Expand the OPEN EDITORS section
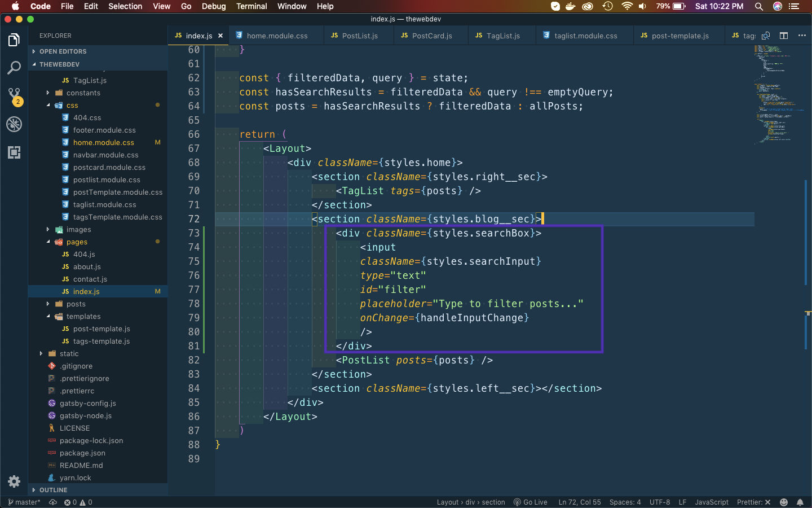Viewport: 812px width, 508px height. [x=98, y=51]
